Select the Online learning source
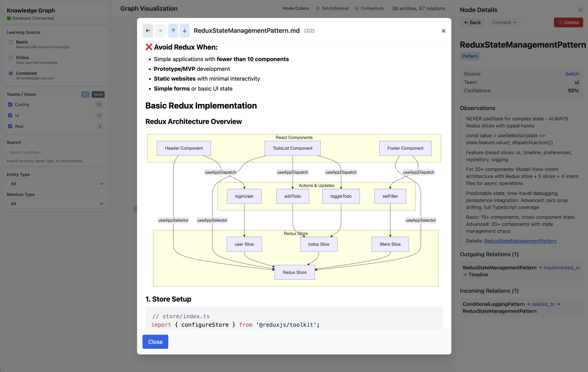Screen dimensions: 588x372 [x=11, y=58]
